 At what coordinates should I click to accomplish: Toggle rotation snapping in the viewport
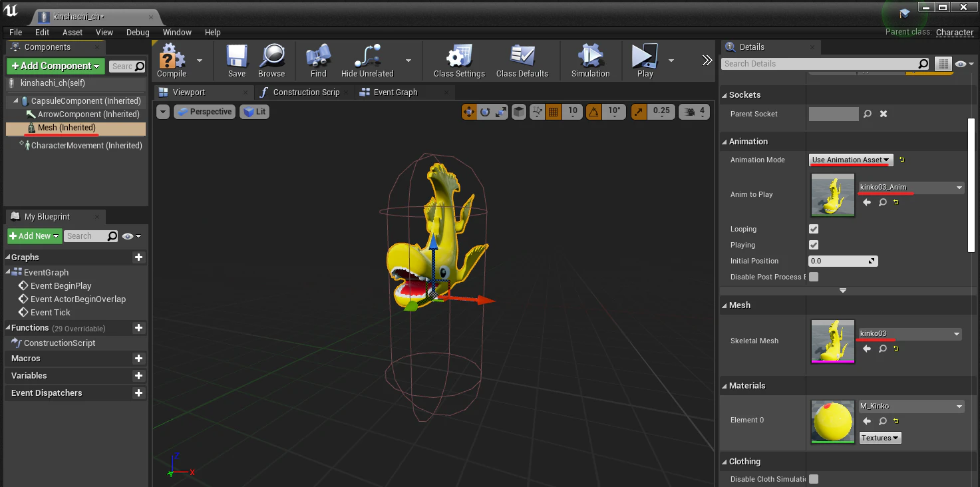(594, 112)
